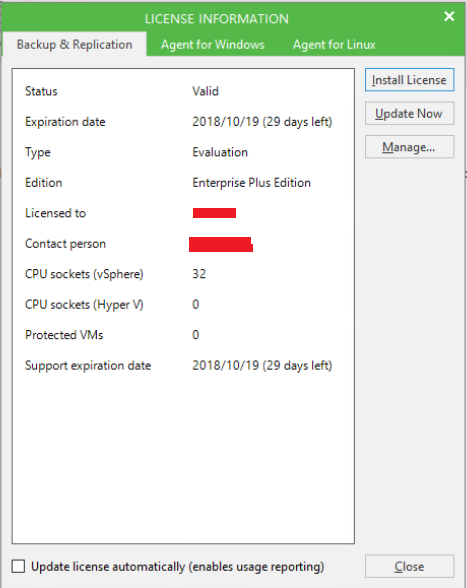Viewport: 467px width, 588px height.
Task: Select the Status row value Valid
Action: 205,91
